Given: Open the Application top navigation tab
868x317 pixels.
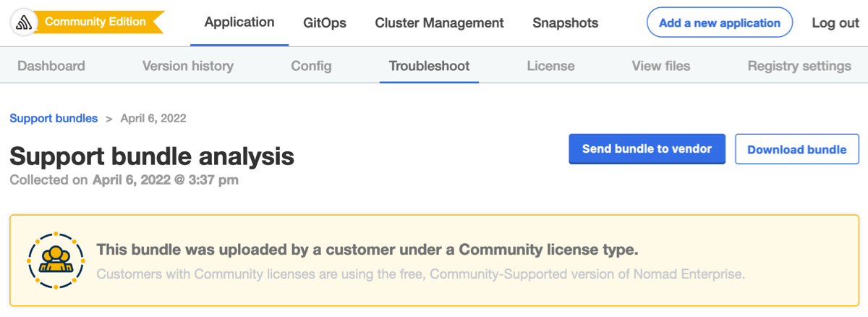Looking at the screenshot, I should pos(239,22).
